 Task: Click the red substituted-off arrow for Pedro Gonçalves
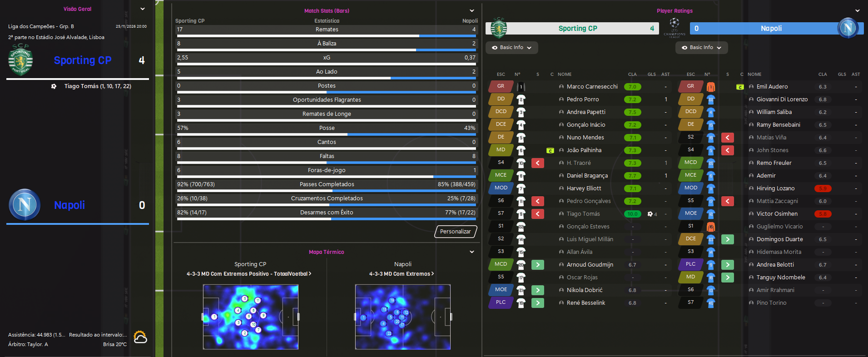coord(538,201)
